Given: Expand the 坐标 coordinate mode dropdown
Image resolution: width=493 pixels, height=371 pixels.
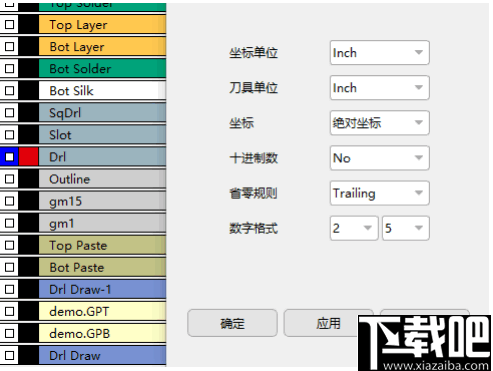Looking at the screenshot, I should [379, 123].
